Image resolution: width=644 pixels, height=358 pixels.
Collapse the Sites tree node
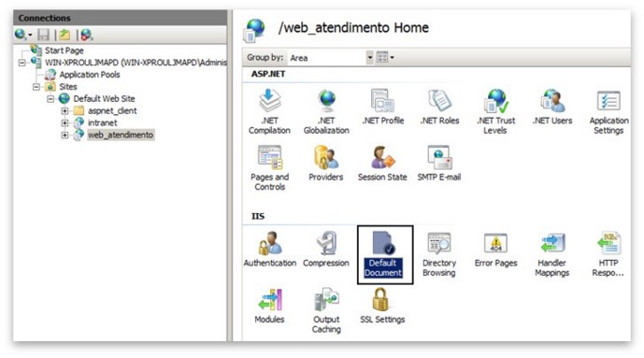tap(36, 87)
